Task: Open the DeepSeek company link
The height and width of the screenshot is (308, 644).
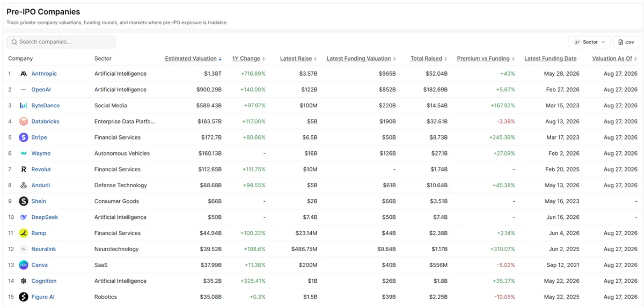Action: click(x=45, y=217)
